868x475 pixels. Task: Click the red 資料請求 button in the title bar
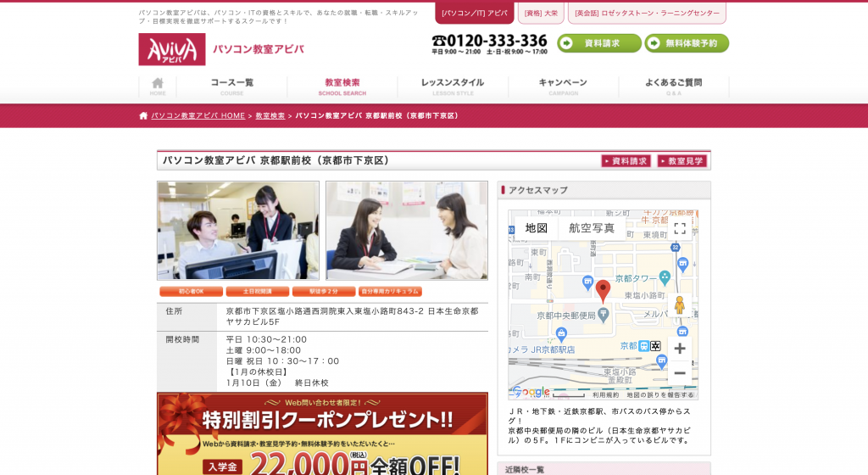[626, 161]
